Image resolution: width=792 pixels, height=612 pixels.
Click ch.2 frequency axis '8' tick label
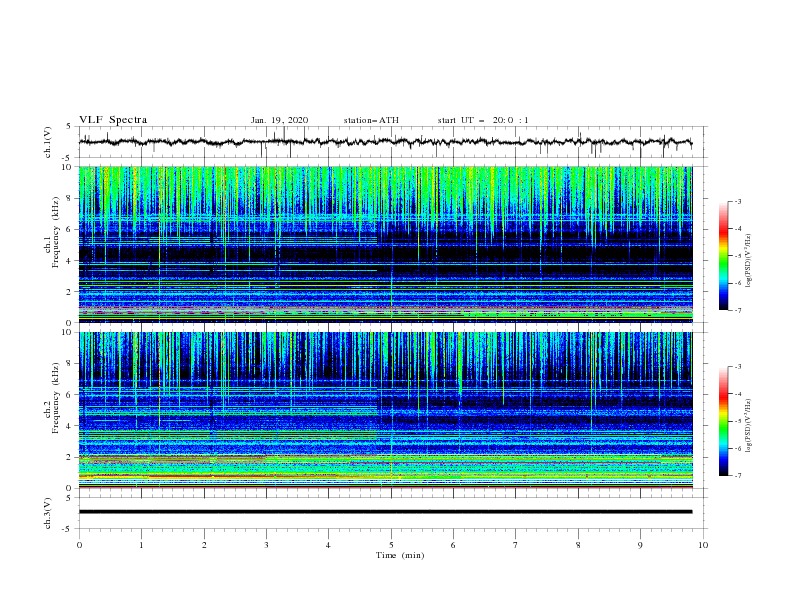tap(70, 364)
